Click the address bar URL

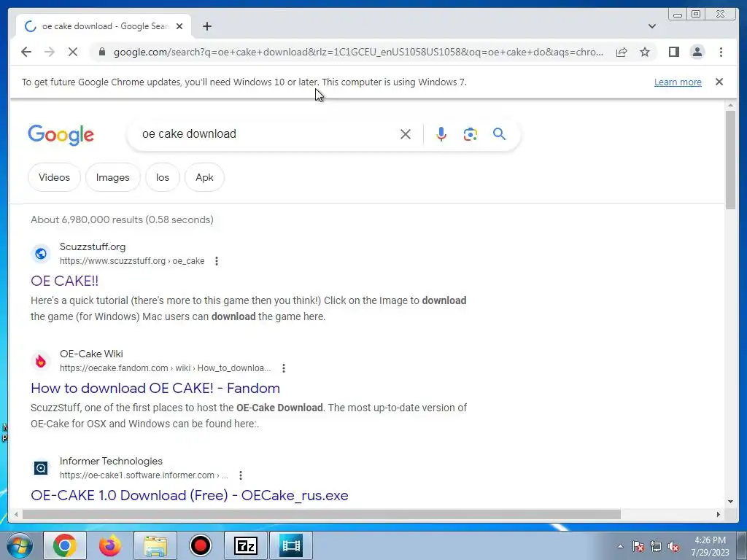click(358, 52)
